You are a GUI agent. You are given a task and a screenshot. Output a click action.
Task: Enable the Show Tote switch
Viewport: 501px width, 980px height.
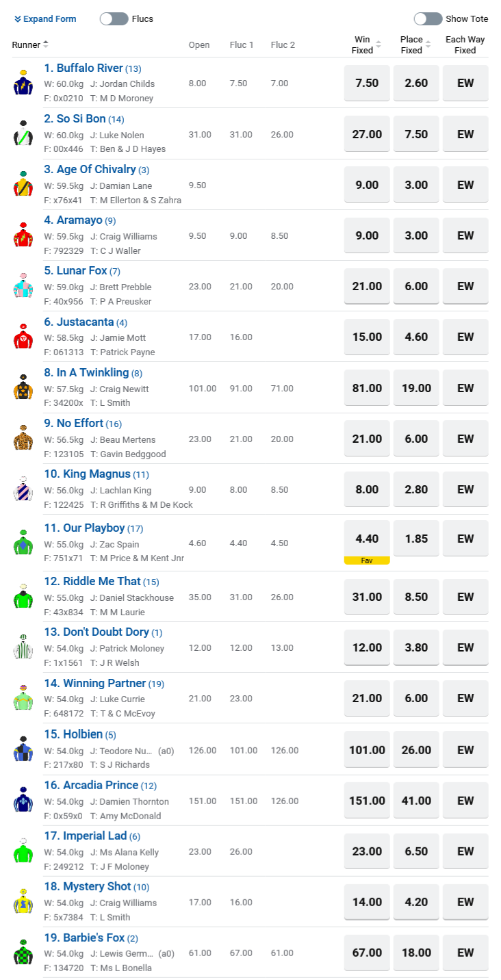click(428, 18)
